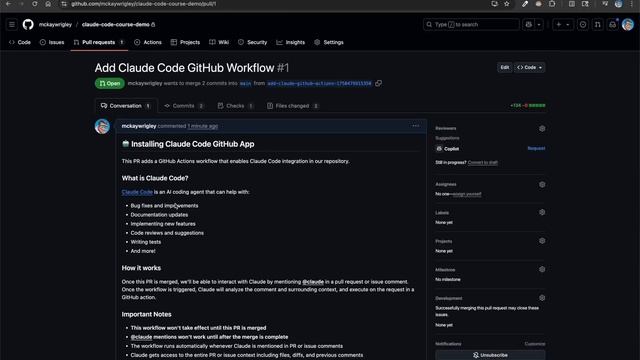Open the Actions repository tab

pyautogui.click(x=148, y=42)
